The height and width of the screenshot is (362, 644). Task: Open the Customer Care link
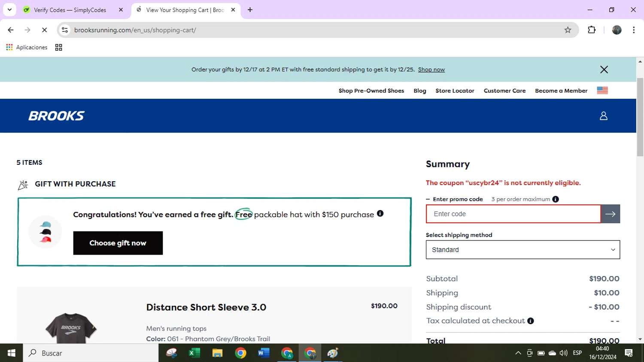pyautogui.click(x=504, y=91)
